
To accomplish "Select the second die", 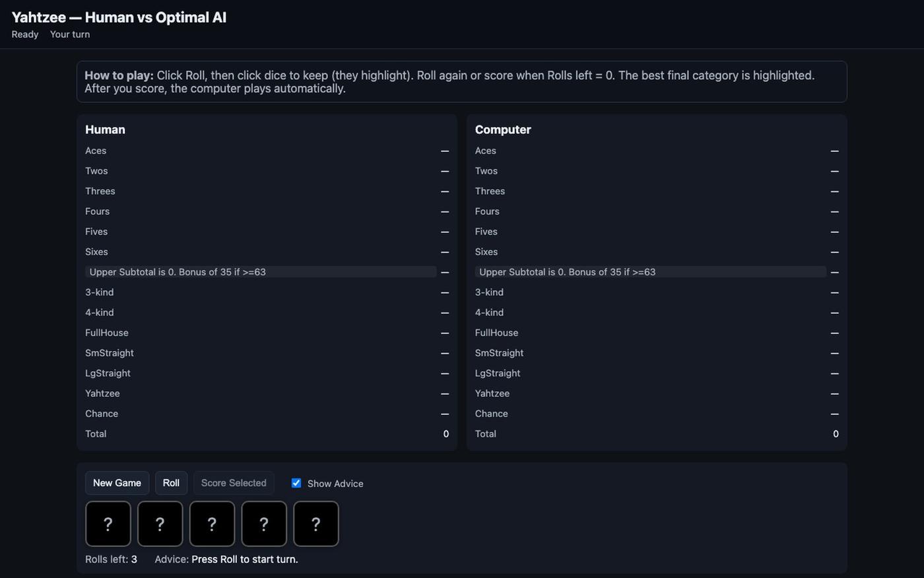I will tap(160, 524).
